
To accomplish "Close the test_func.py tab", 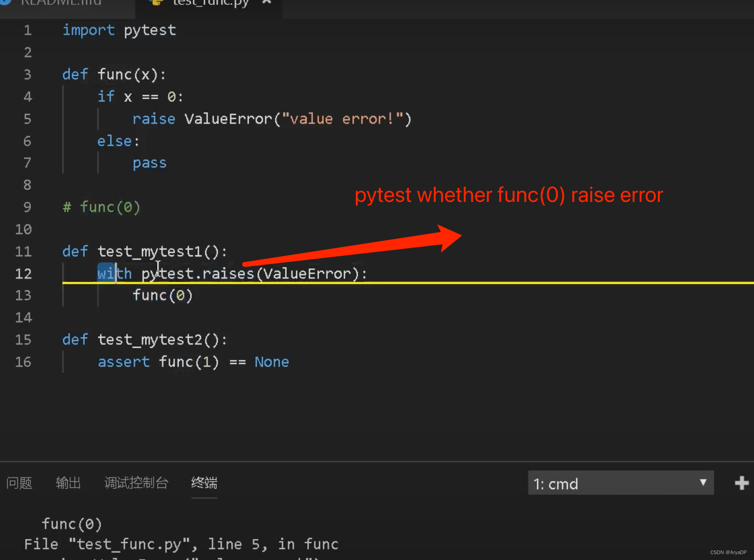I will pyautogui.click(x=267, y=2).
